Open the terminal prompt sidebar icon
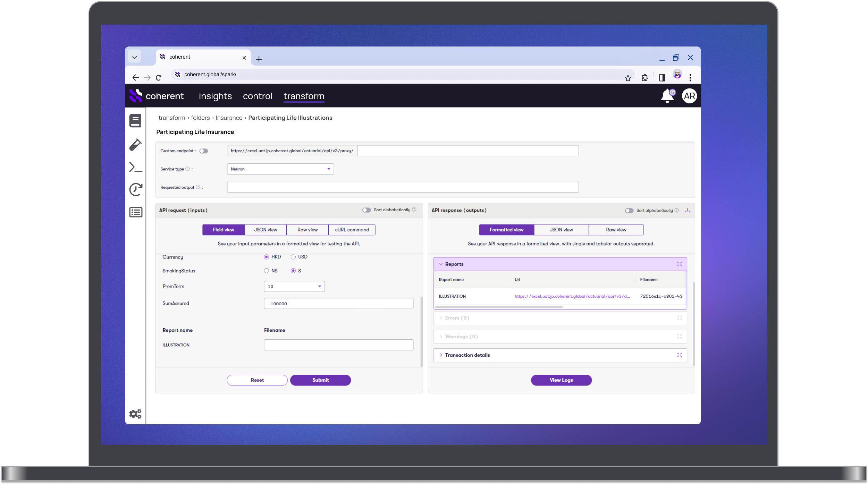The image size is (868, 484). pos(135,167)
